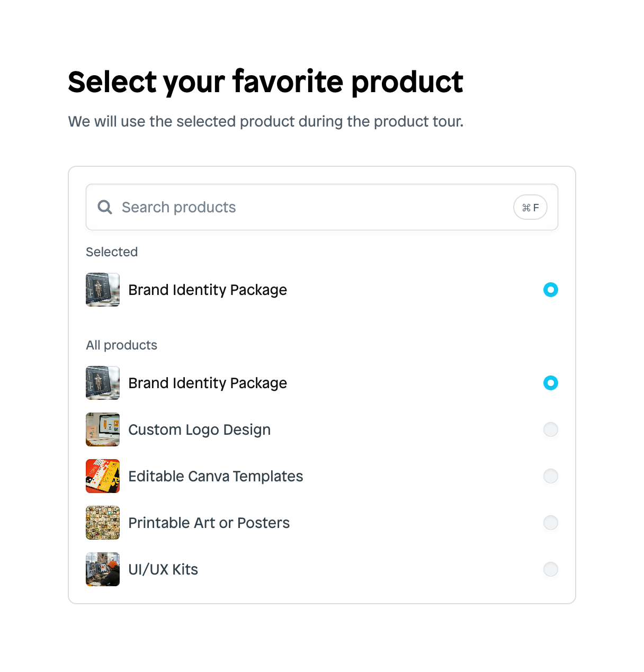
Task: Click the ⌘F keyboard shortcut badge
Action: (x=530, y=207)
